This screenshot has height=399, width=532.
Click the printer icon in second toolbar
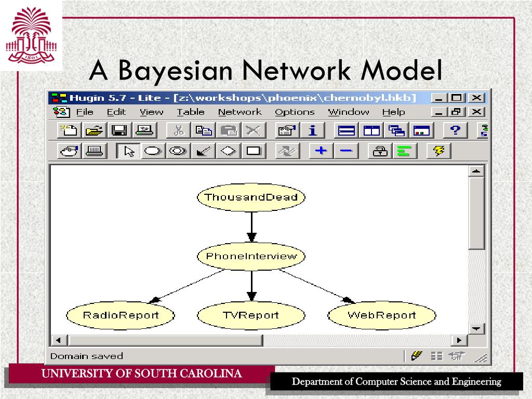(x=95, y=151)
